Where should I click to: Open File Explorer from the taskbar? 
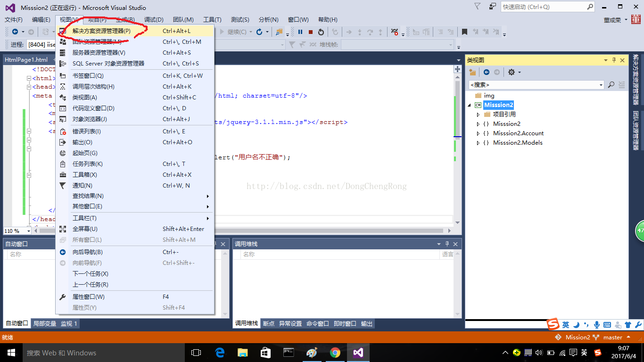click(242, 353)
